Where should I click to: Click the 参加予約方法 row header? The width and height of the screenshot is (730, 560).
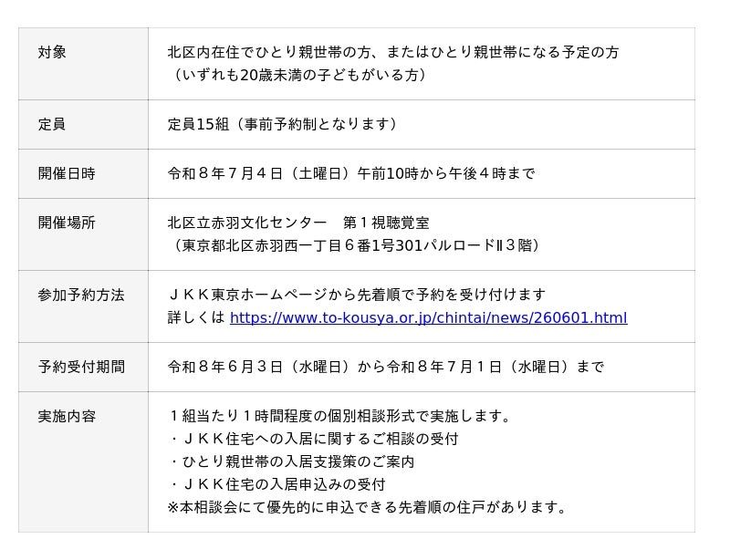(x=83, y=306)
